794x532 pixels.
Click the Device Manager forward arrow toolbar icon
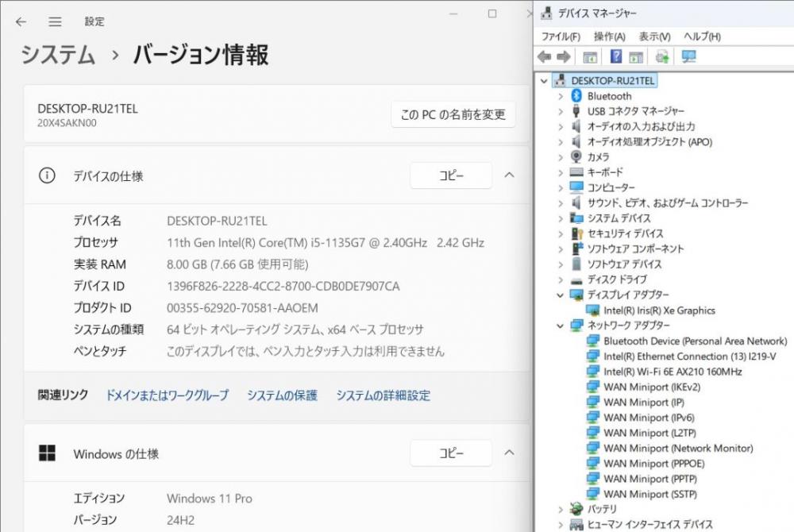(563, 56)
